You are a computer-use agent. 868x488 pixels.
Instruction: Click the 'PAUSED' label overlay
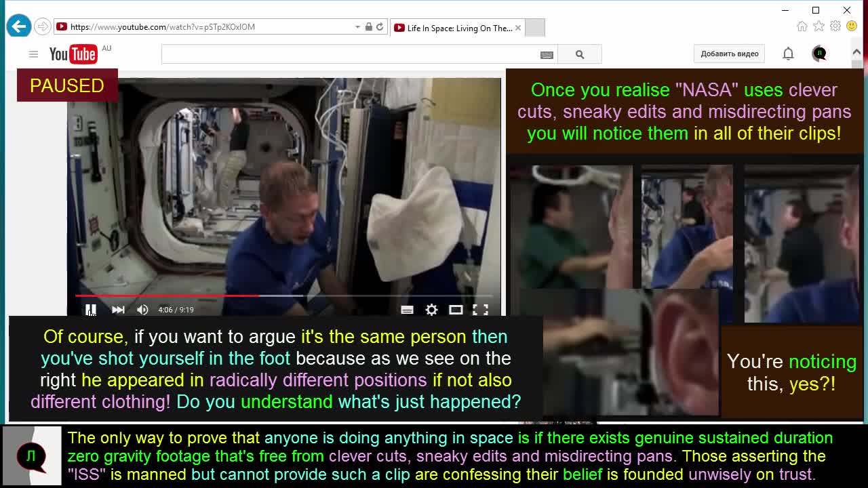coord(67,85)
